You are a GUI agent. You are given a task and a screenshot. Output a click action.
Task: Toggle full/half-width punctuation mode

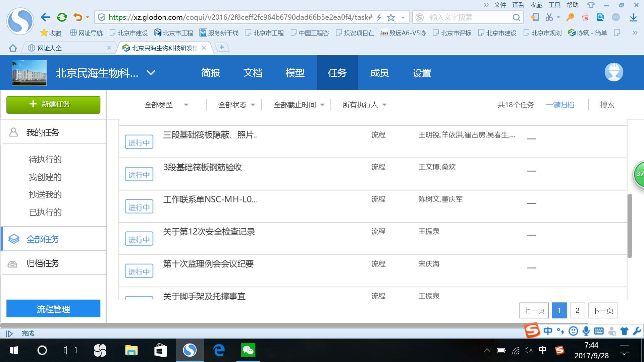[559, 331]
